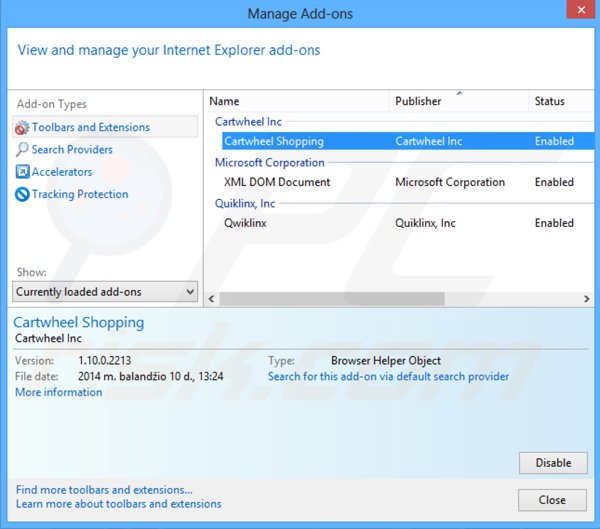Click the file date value 2014 m. balandžio

[150, 377]
